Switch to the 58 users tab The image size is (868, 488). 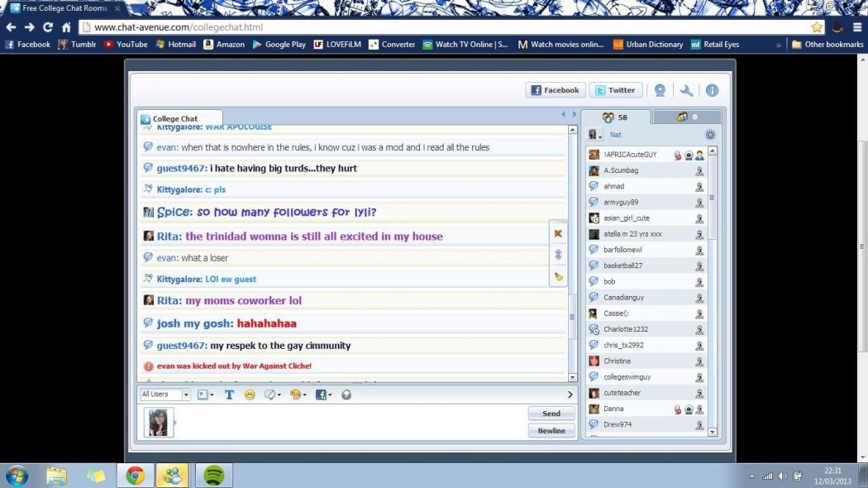pos(615,117)
